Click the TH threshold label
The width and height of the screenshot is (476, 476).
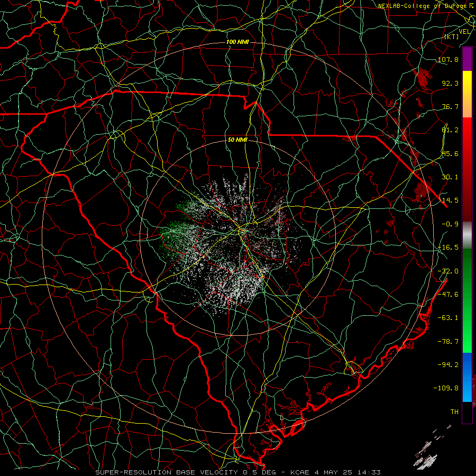click(454, 412)
